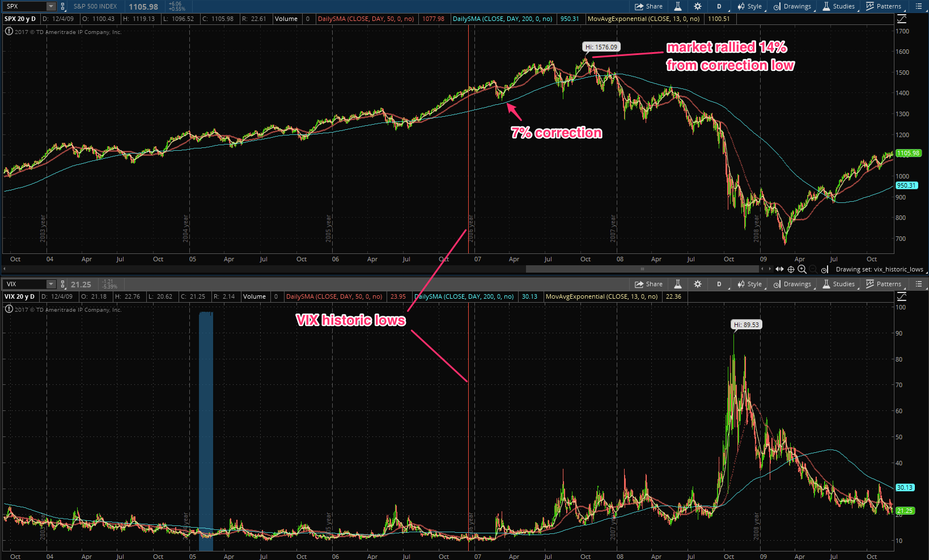The height and width of the screenshot is (560, 929).
Task: Click the SPX chart horizontal scrollbar
Action: tap(642, 269)
